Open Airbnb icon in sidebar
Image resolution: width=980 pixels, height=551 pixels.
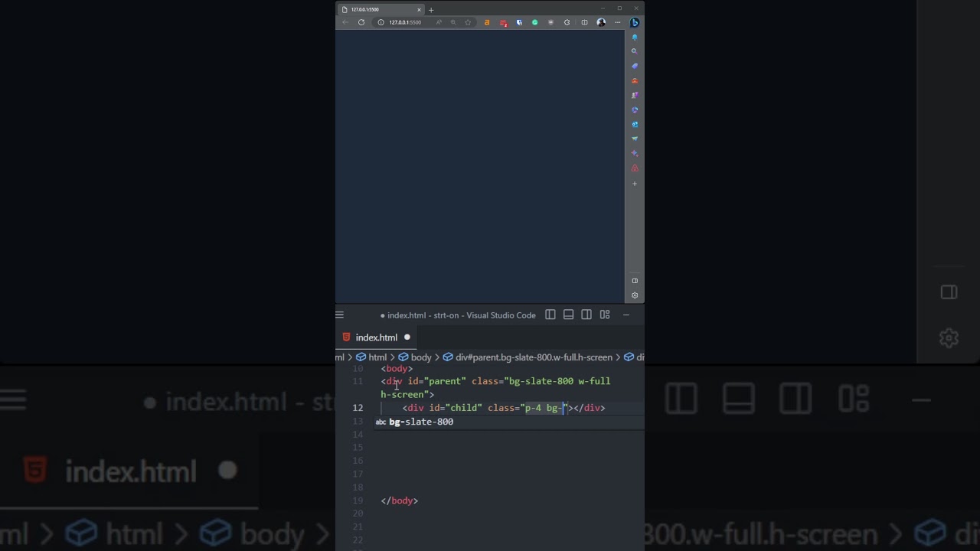point(634,168)
